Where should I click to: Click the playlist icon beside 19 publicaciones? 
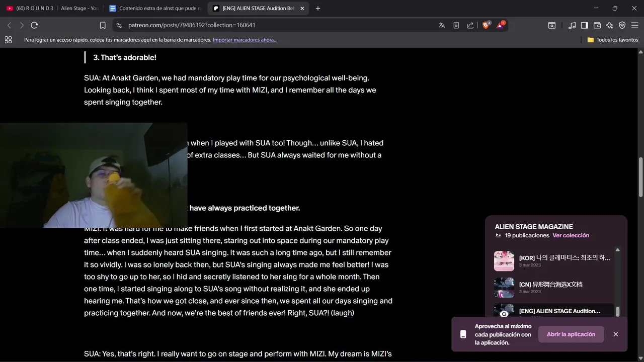498,235
